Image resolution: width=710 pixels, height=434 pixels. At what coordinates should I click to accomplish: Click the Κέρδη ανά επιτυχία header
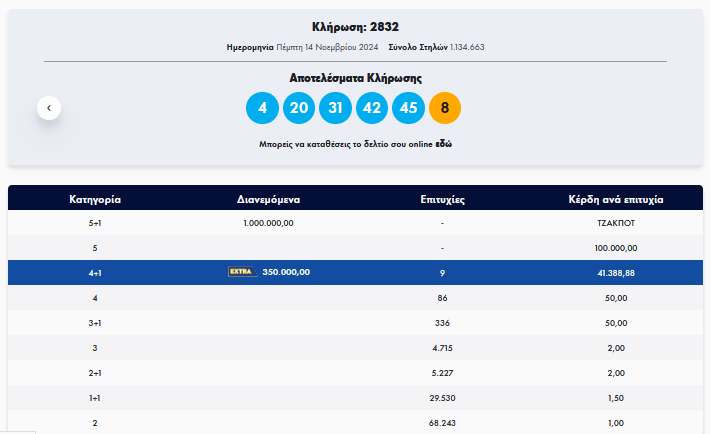[x=616, y=199]
